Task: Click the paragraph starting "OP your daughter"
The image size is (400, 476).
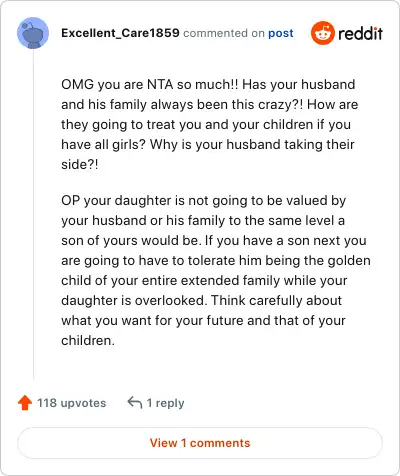Action: coord(216,270)
